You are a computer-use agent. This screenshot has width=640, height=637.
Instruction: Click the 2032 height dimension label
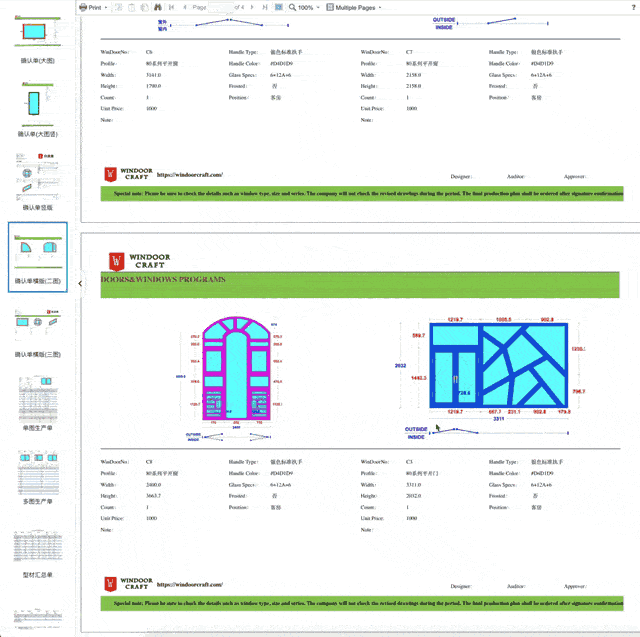pyautogui.click(x=400, y=366)
